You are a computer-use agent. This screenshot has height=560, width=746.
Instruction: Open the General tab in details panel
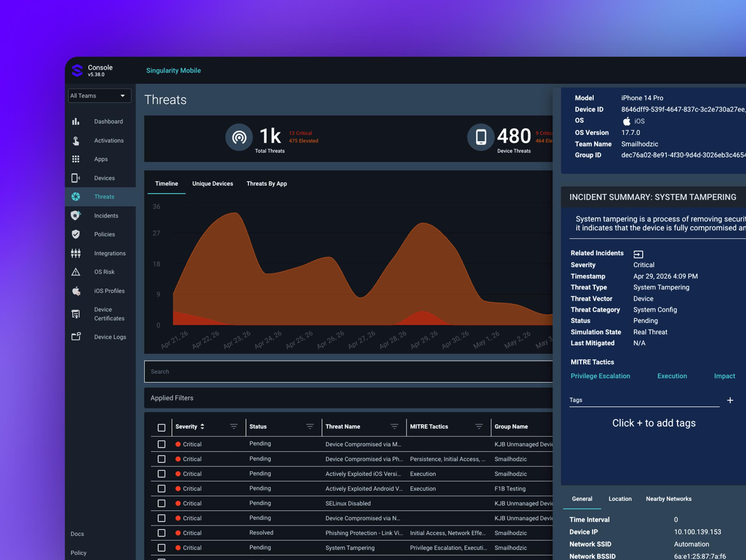click(x=582, y=499)
